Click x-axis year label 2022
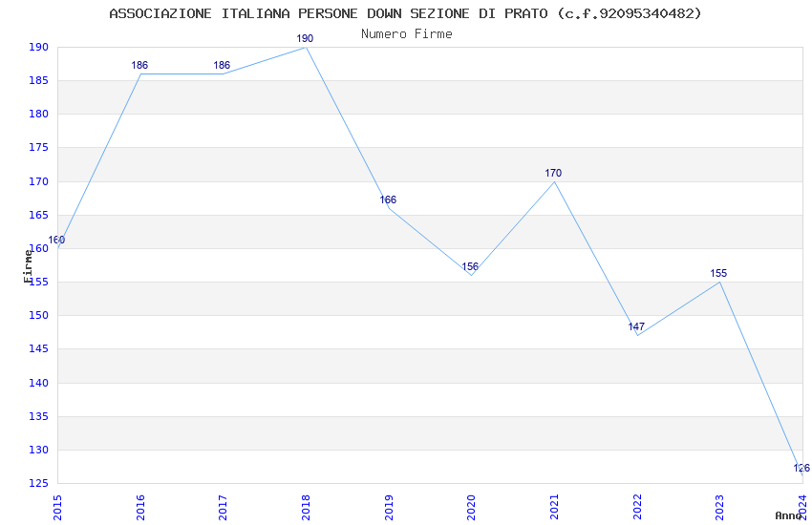This screenshot has height=525, width=812. (x=637, y=508)
